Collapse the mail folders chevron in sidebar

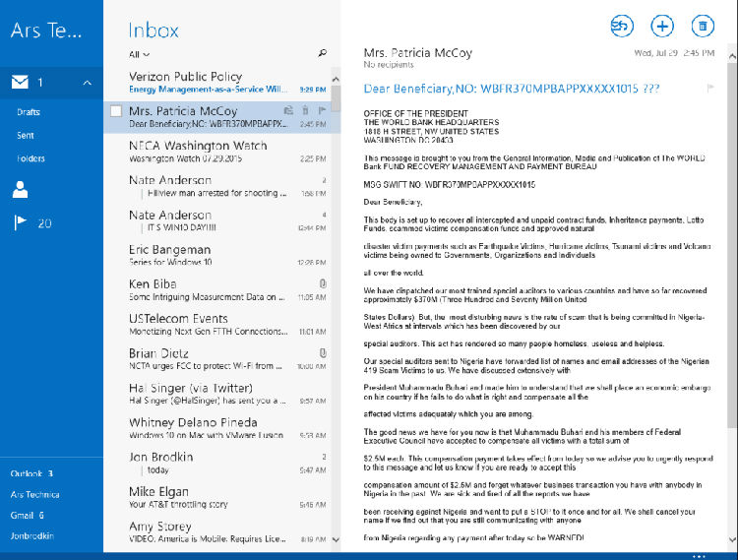click(x=87, y=83)
